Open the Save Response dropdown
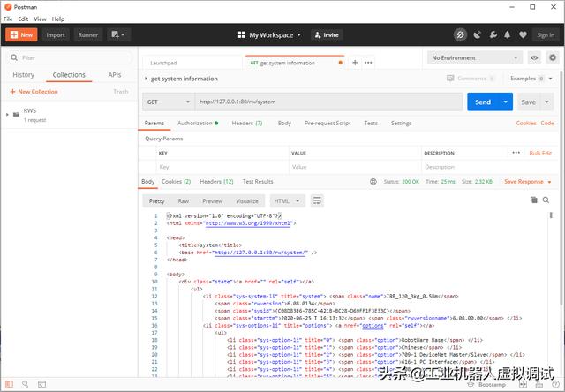Screen dimensions: 565x392 [x=528, y=182]
